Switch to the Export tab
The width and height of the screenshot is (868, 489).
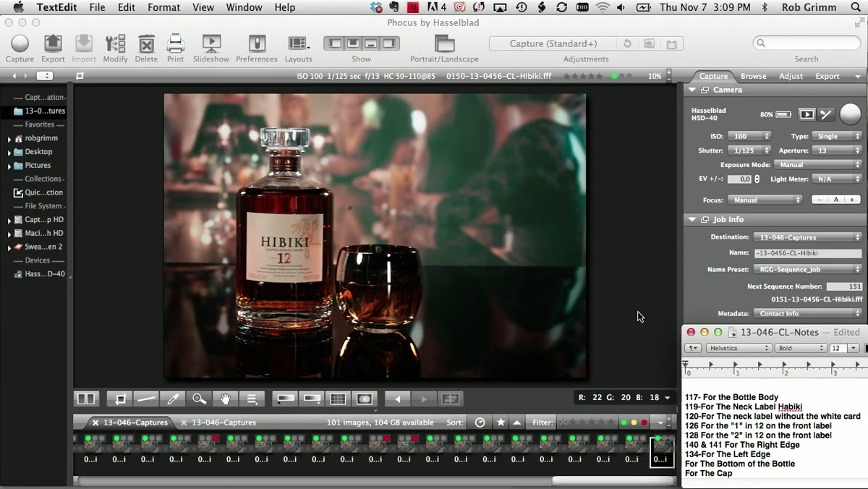click(x=827, y=76)
